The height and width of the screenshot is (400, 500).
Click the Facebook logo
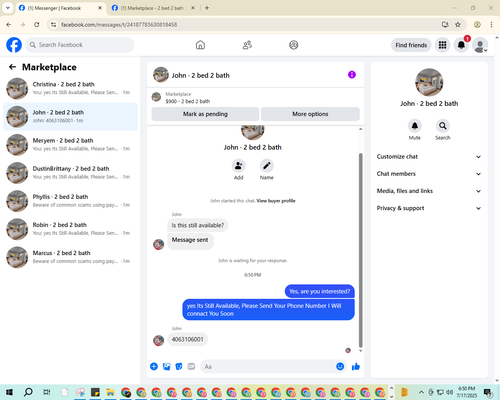point(14,45)
